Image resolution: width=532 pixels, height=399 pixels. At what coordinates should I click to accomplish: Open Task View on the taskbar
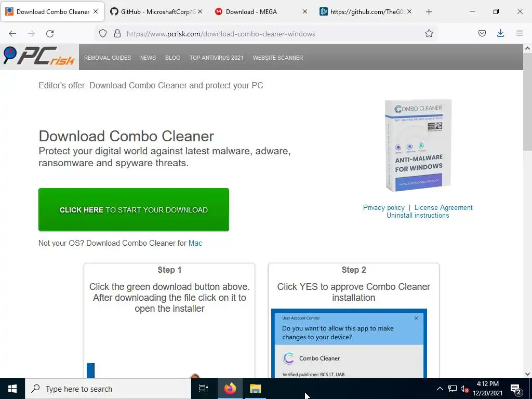[204, 389]
